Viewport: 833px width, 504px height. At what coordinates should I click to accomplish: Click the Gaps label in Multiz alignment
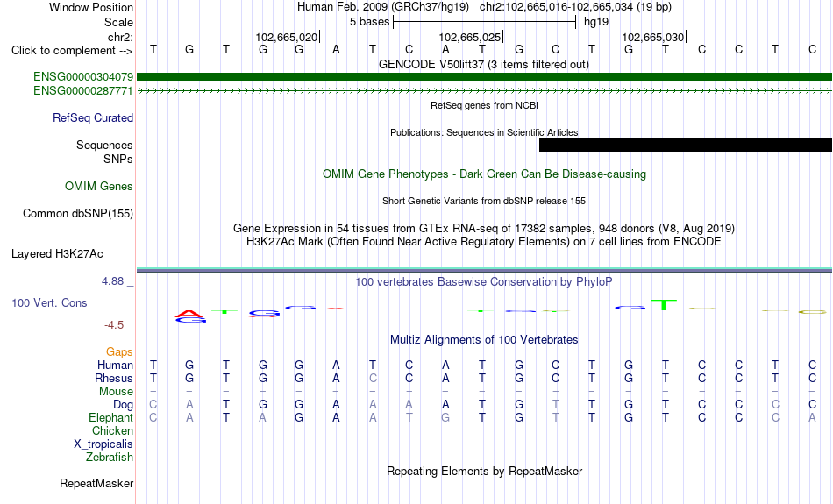[x=119, y=352]
